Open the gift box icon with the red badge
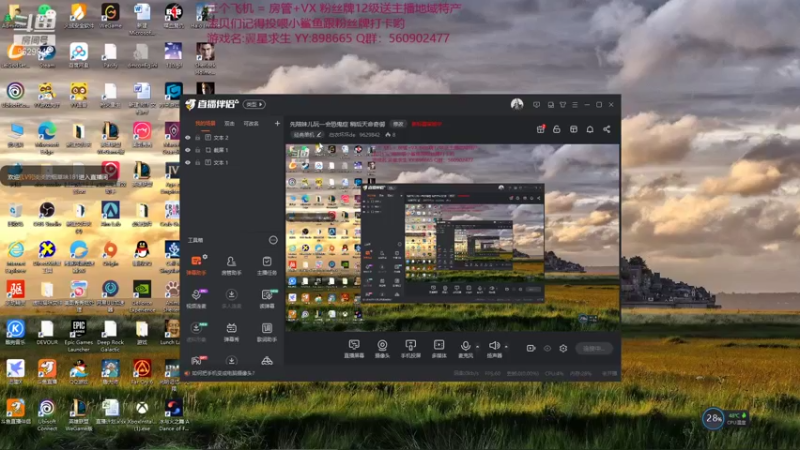Screen dimensions: 800x450 (541, 129)
